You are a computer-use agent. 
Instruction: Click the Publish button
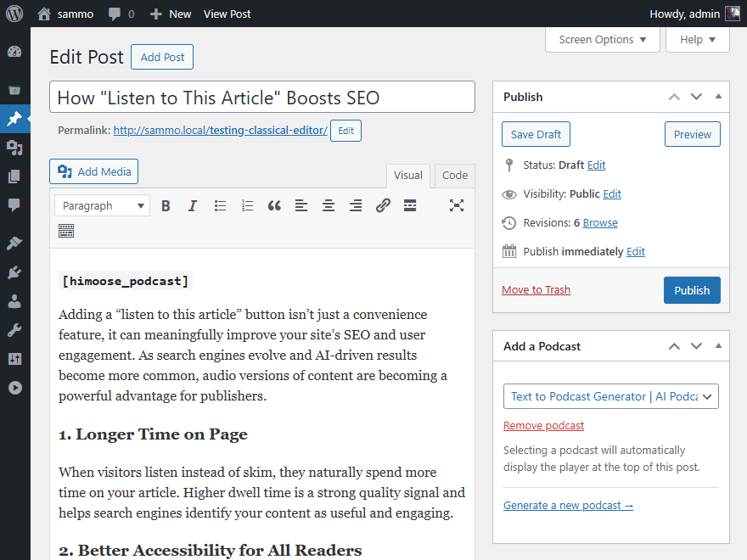point(691,289)
